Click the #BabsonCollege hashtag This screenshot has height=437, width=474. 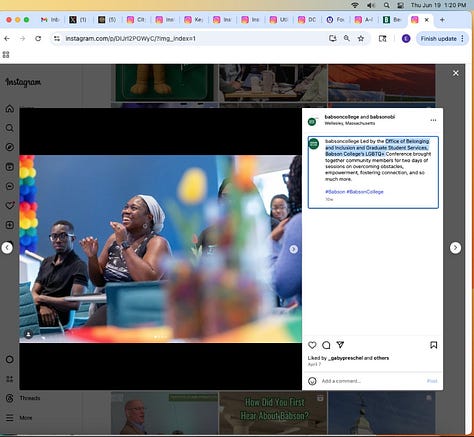[365, 192]
